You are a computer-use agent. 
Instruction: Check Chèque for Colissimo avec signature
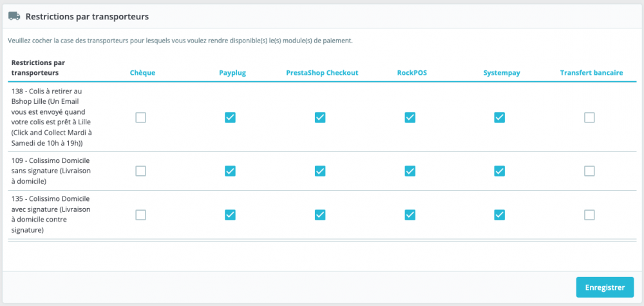[x=140, y=215]
